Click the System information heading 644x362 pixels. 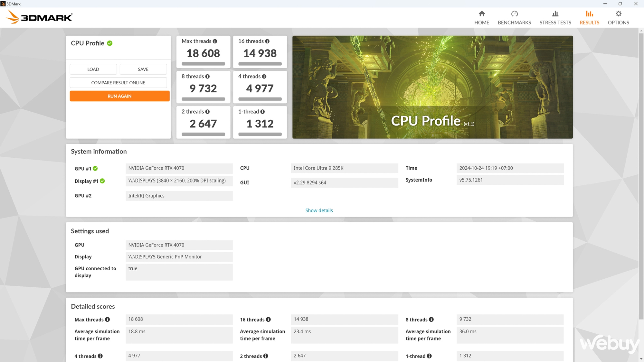tap(99, 152)
